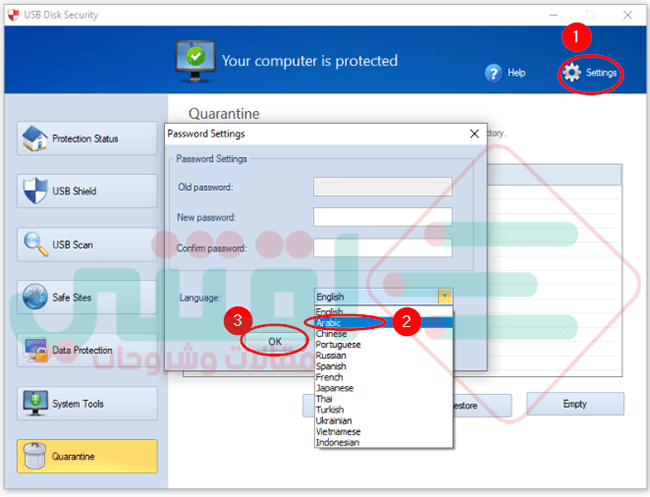
Task: Click the New password field
Action: (383, 217)
